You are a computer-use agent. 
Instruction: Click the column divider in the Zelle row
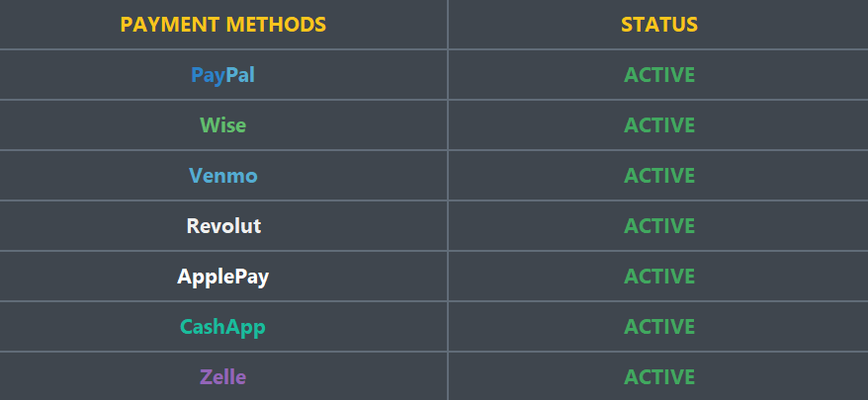pyautogui.click(x=448, y=377)
